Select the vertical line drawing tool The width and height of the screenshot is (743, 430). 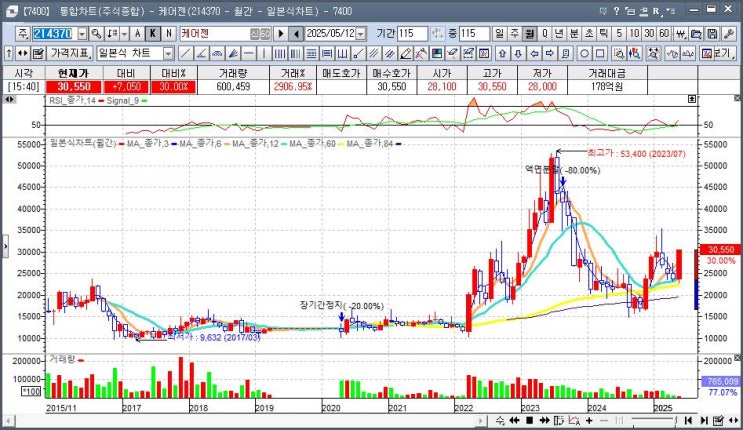(x=263, y=53)
